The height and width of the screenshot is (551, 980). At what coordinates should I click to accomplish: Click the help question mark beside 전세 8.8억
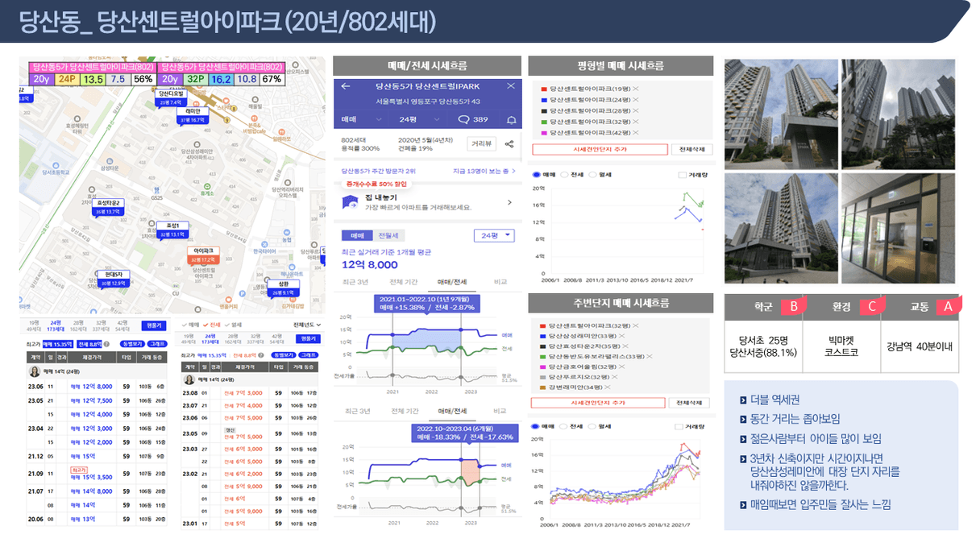point(108,344)
